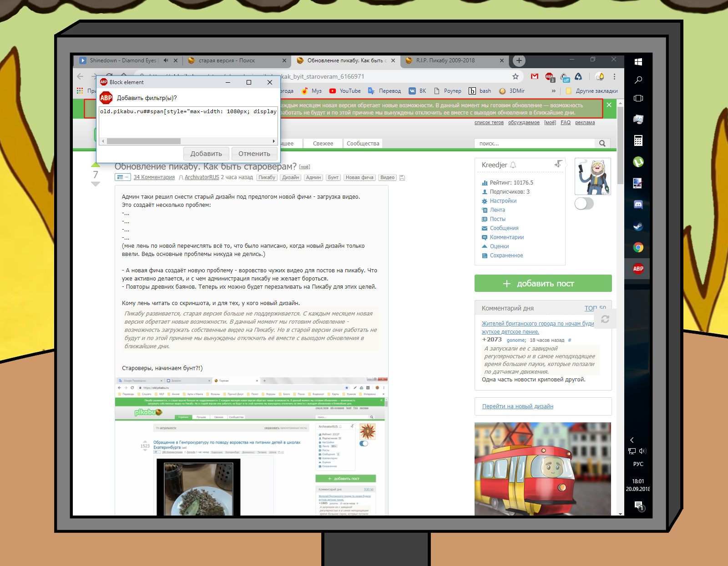Dismiss the green update banner
Image resolution: width=728 pixels, height=566 pixels.
(x=609, y=105)
